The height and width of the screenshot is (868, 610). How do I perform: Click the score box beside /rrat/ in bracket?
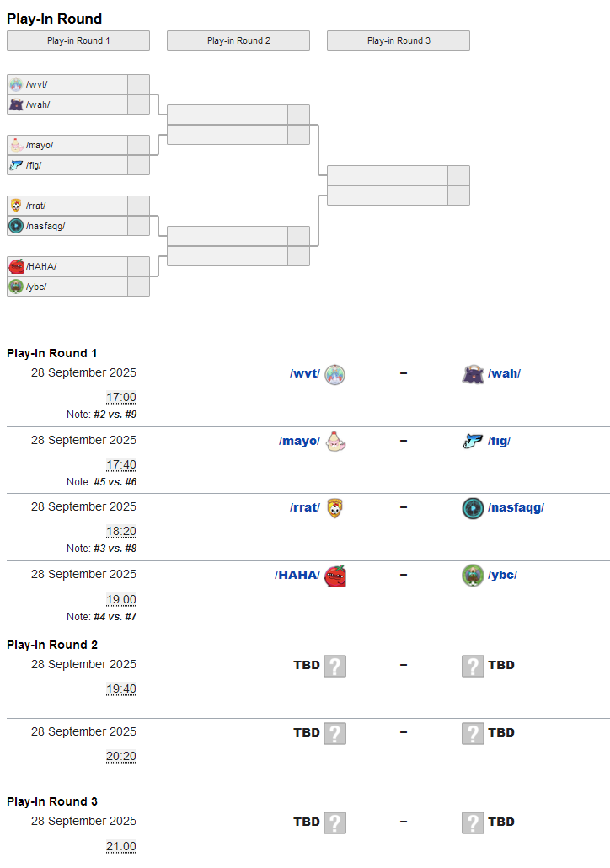(138, 206)
